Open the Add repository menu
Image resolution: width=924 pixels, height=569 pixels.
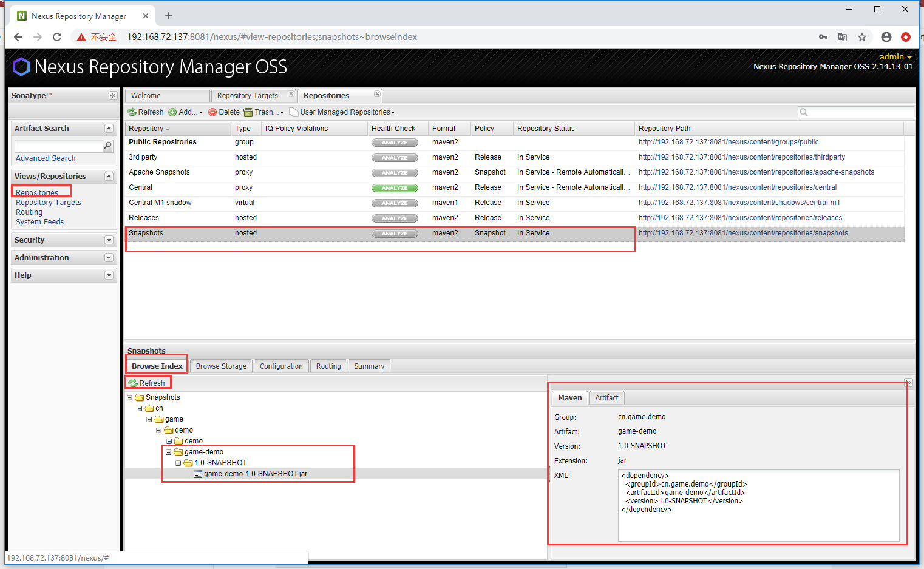coord(185,112)
